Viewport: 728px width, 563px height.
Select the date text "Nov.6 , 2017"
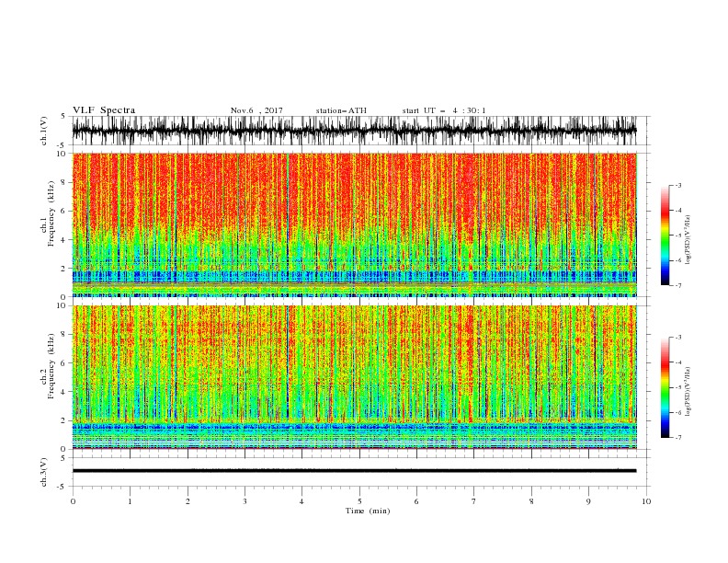[x=256, y=110]
